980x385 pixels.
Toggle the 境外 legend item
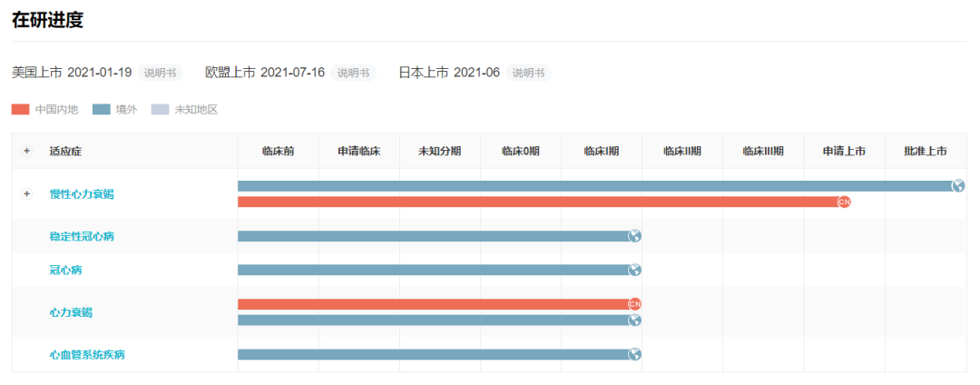114,110
